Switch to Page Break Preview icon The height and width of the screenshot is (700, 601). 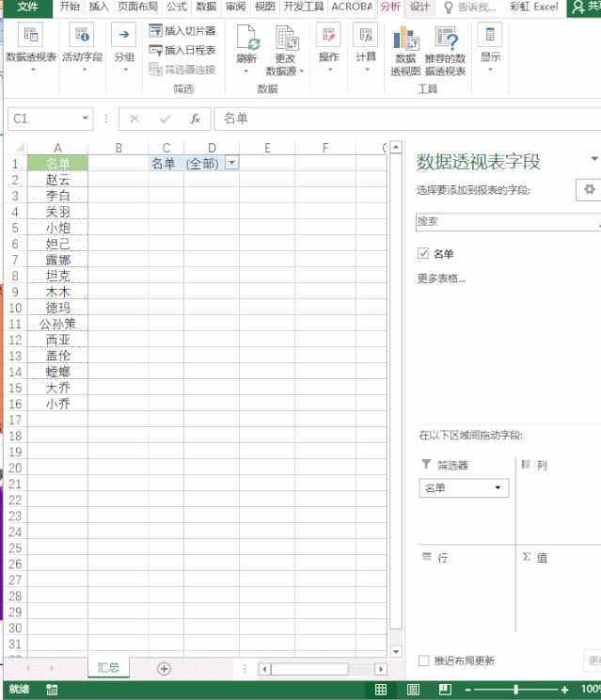tap(445, 690)
